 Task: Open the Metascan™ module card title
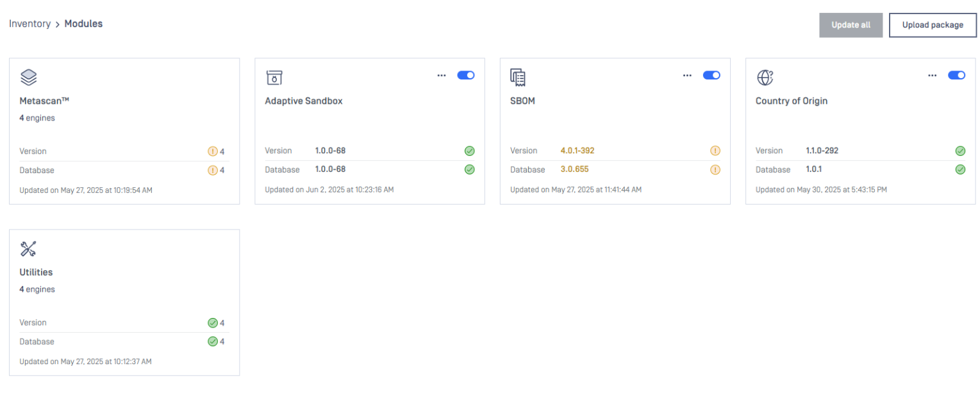point(44,101)
